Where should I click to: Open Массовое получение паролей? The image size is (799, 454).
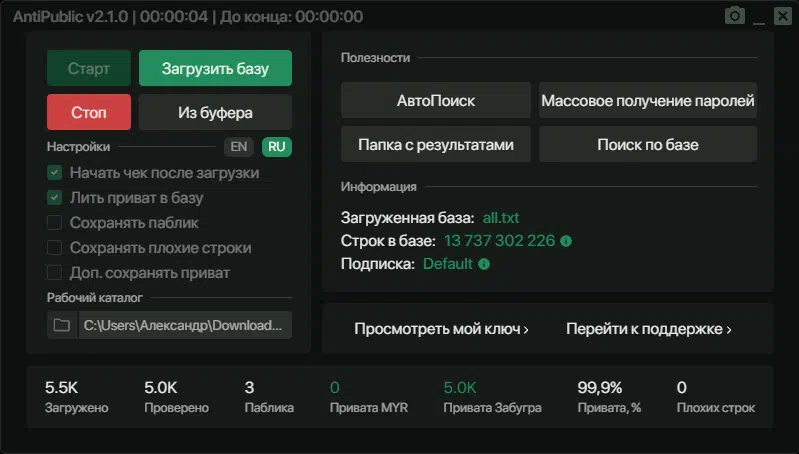point(648,100)
